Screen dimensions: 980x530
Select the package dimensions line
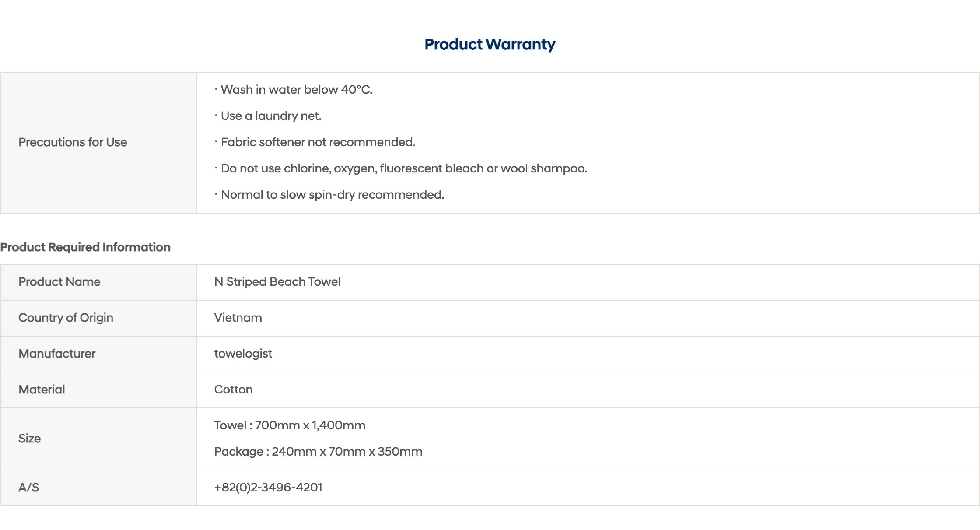pos(318,452)
